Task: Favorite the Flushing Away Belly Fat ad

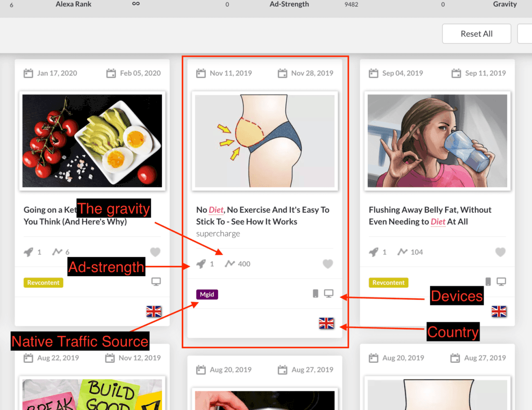Action: pyautogui.click(x=500, y=252)
